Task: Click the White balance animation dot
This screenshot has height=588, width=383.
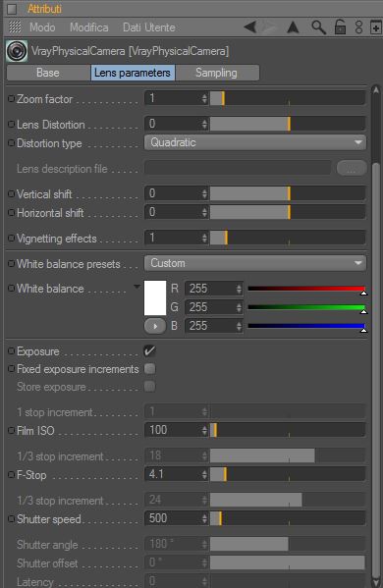Action: pyautogui.click(x=11, y=288)
